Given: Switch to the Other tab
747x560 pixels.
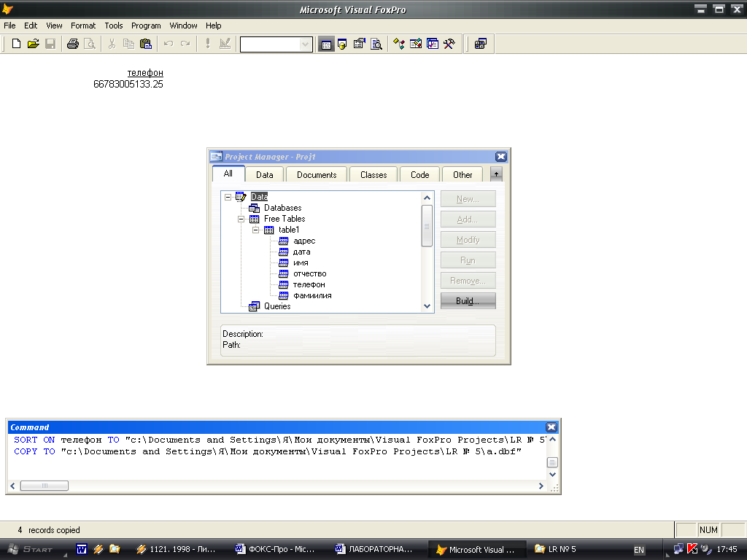Looking at the screenshot, I should coord(462,175).
